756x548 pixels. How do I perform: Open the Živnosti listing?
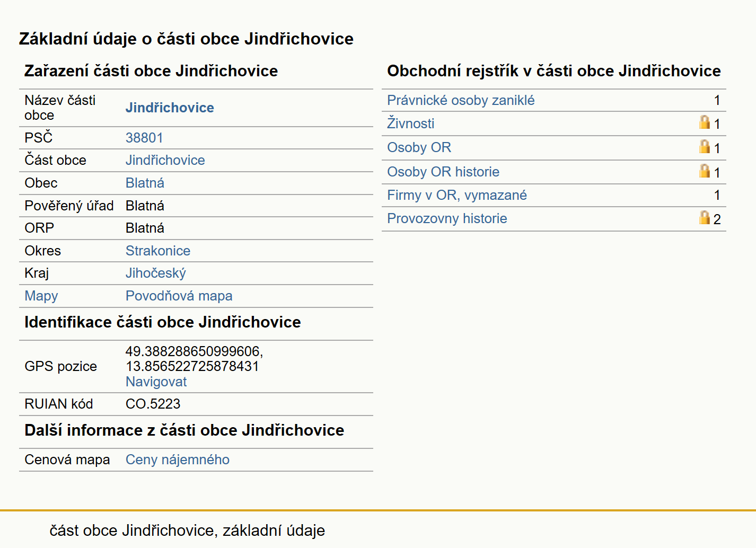pos(411,123)
